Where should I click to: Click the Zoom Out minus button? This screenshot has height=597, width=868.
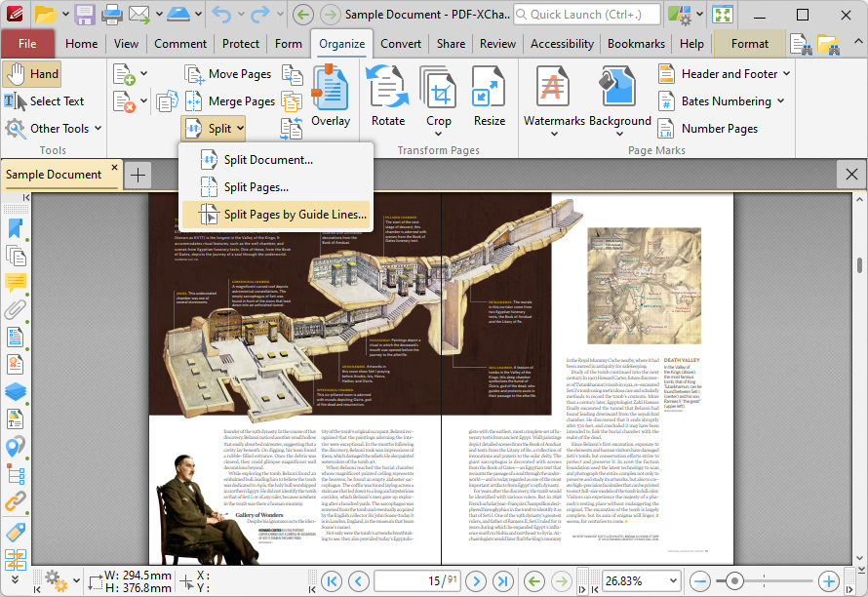coord(701,581)
